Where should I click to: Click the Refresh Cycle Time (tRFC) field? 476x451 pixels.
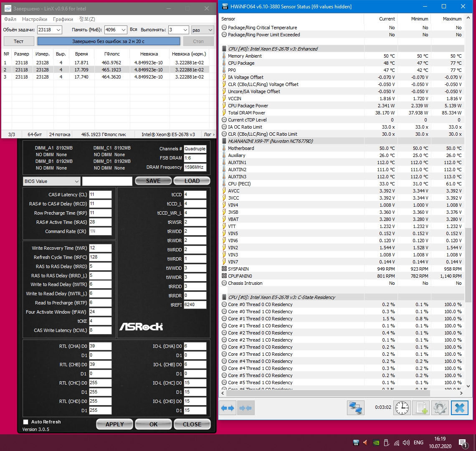(100, 257)
